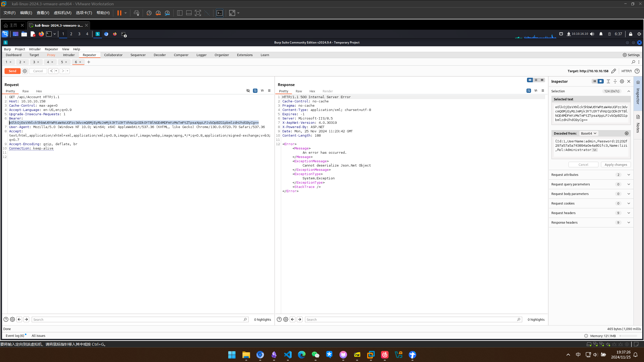The height and width of the screenshot is (362, 644).
Task: Open the Intruder menu
Action: tap(35, 49)
